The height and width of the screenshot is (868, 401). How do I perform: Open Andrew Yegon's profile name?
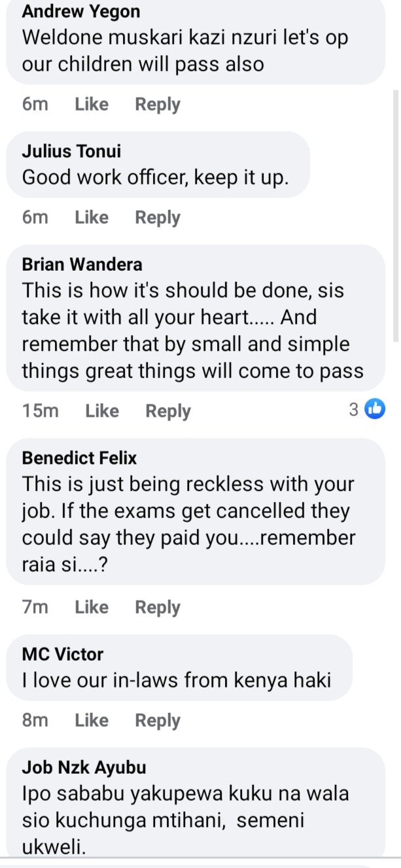(81, 11)
